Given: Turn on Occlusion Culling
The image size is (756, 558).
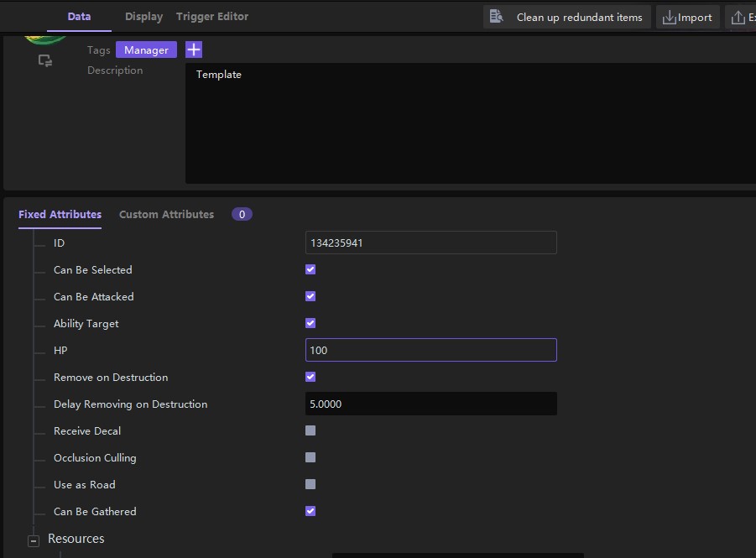Looking at the screenshot, I should [310, 457].
